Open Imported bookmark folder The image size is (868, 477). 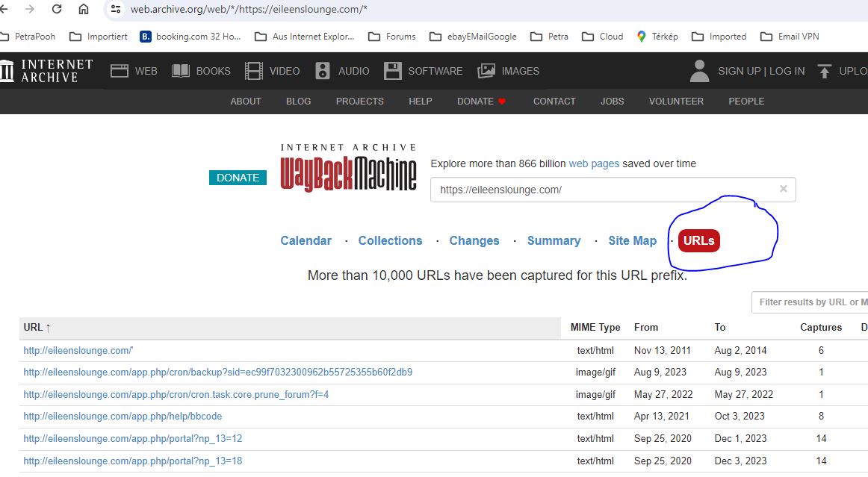[719, 37]
